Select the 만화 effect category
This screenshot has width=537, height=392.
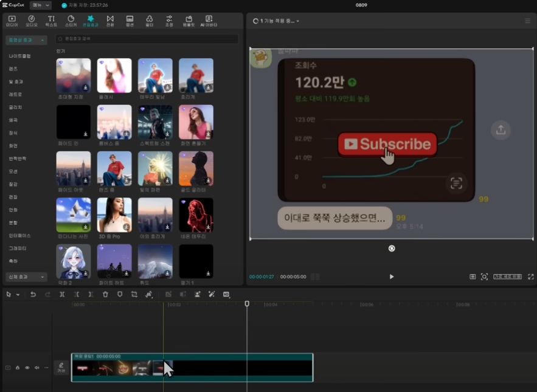tap(13, 210)
